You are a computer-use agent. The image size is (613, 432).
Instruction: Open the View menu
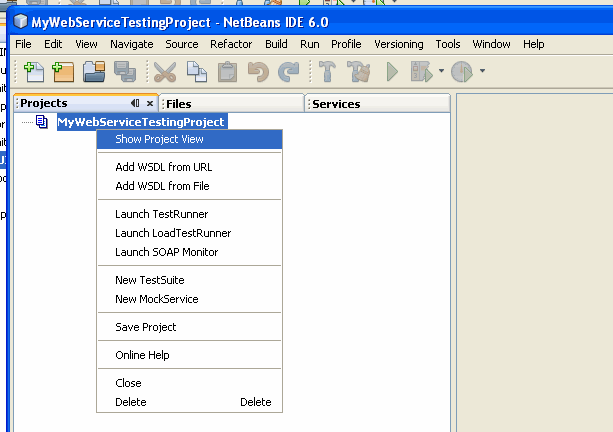click(x=86, y=44)
